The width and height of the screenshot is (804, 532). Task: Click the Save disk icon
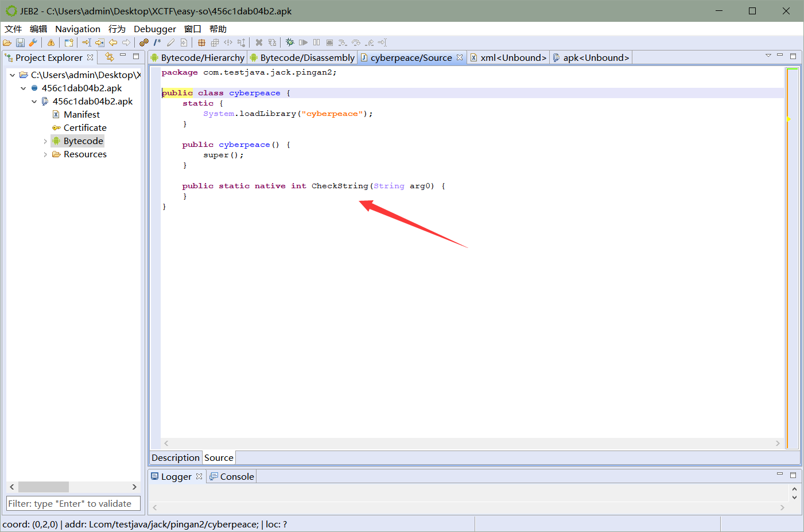[x=20, y=42]
